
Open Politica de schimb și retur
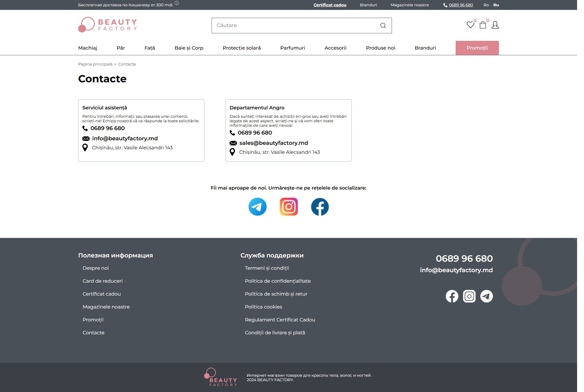pyautogui.click(x=276, y=294)
